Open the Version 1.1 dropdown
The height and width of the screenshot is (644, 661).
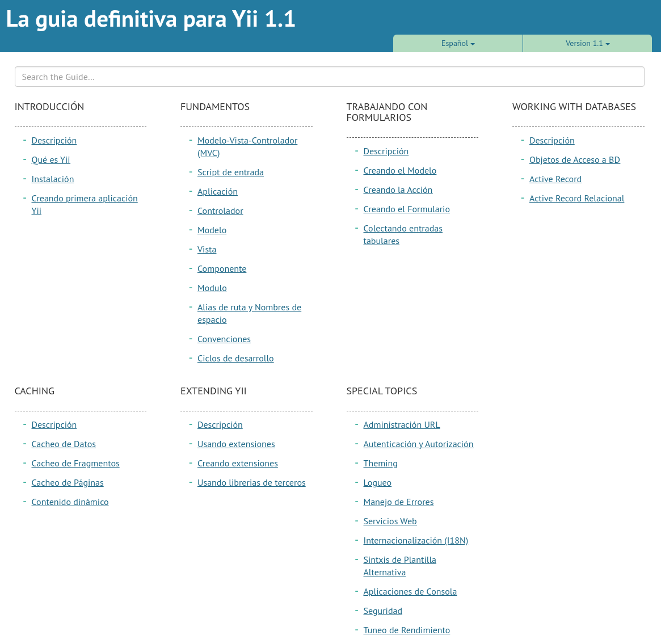[587, 44]
